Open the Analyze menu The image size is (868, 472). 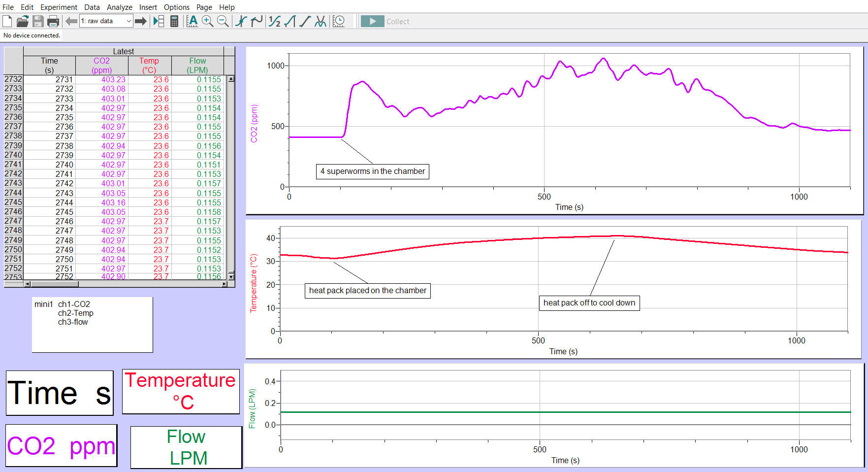tap(119, 7)
